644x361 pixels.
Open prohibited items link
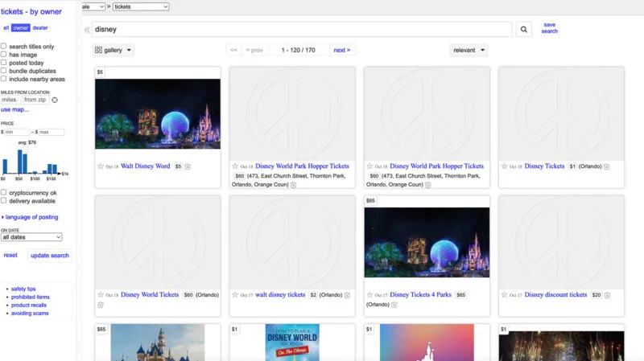coord(31,297)
